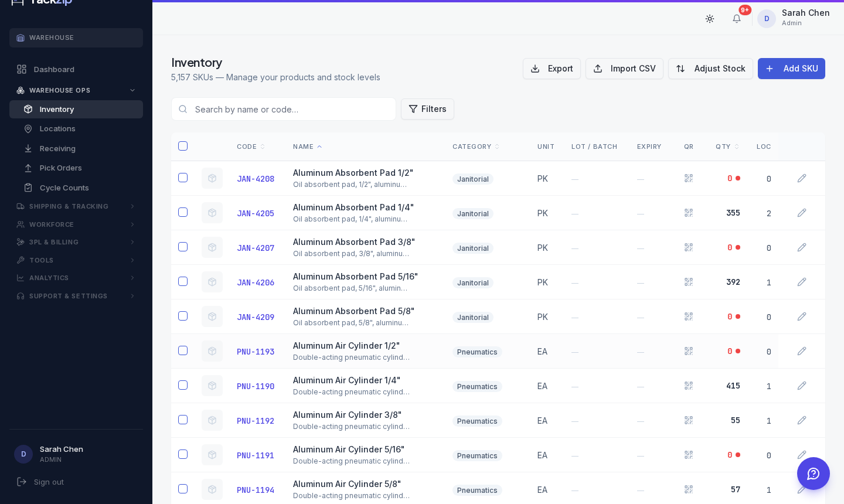The width and height of the screenshot is (844, 504).
Task: Expand the Workforce section
Action: tap(76, 224)
